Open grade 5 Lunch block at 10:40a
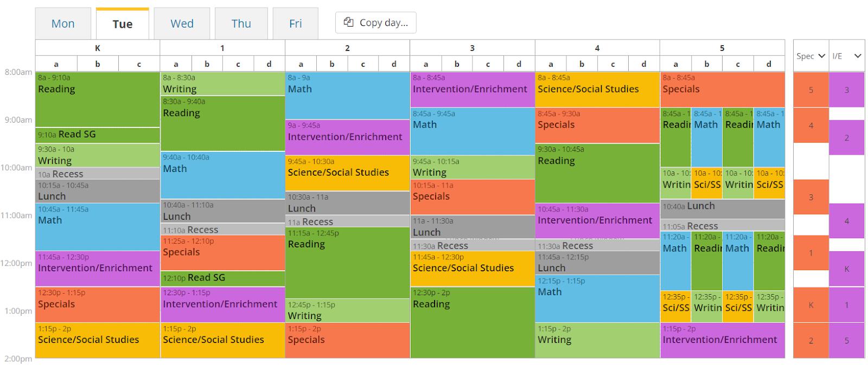 coord(723,209)
